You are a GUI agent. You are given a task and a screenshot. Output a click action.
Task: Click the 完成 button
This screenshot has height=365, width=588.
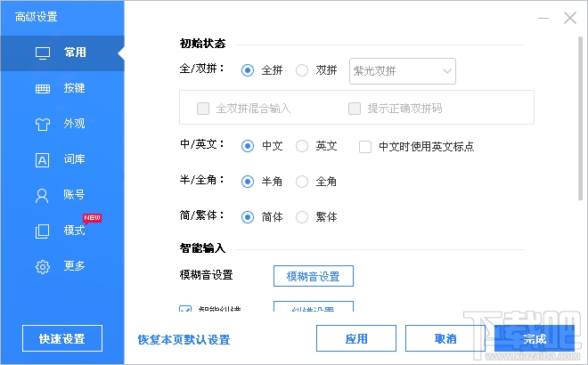click(535, 338)
